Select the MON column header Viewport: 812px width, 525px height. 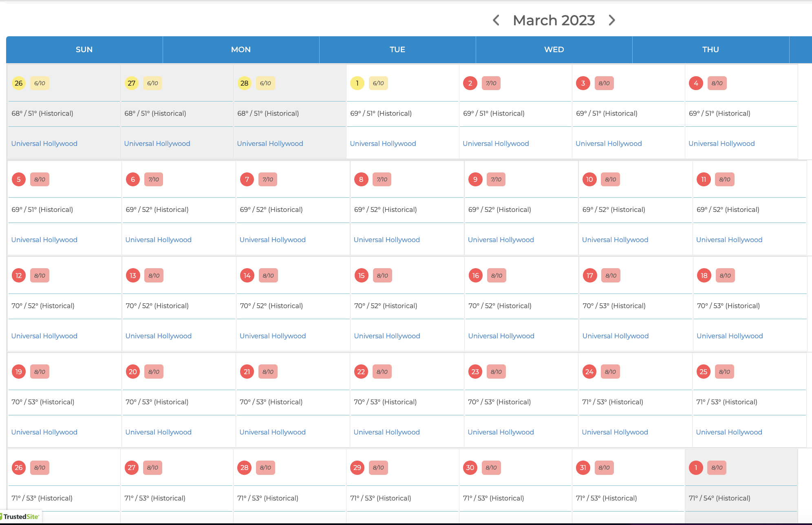point(241,49)
